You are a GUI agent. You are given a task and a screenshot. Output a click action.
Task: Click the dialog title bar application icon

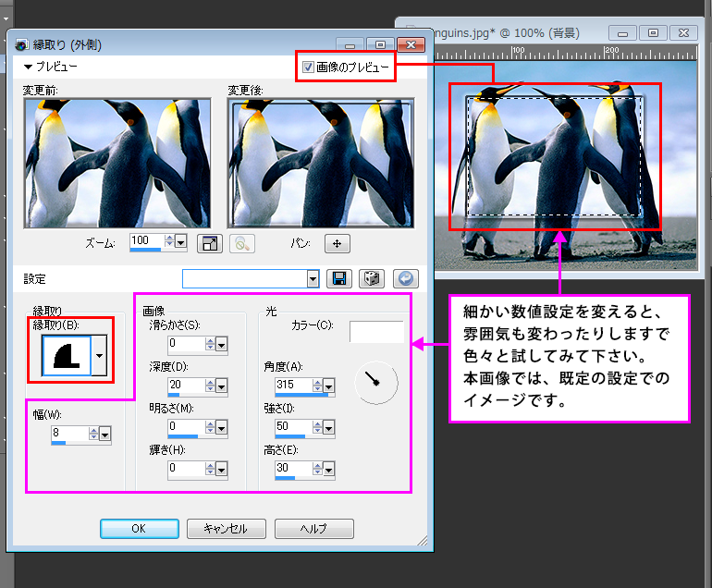[20, 44]
